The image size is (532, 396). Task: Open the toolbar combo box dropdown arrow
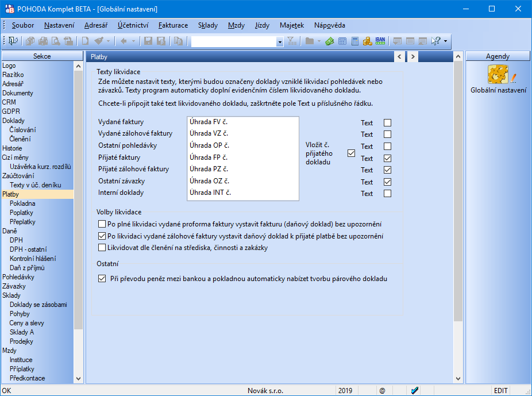tap(280, 42)
